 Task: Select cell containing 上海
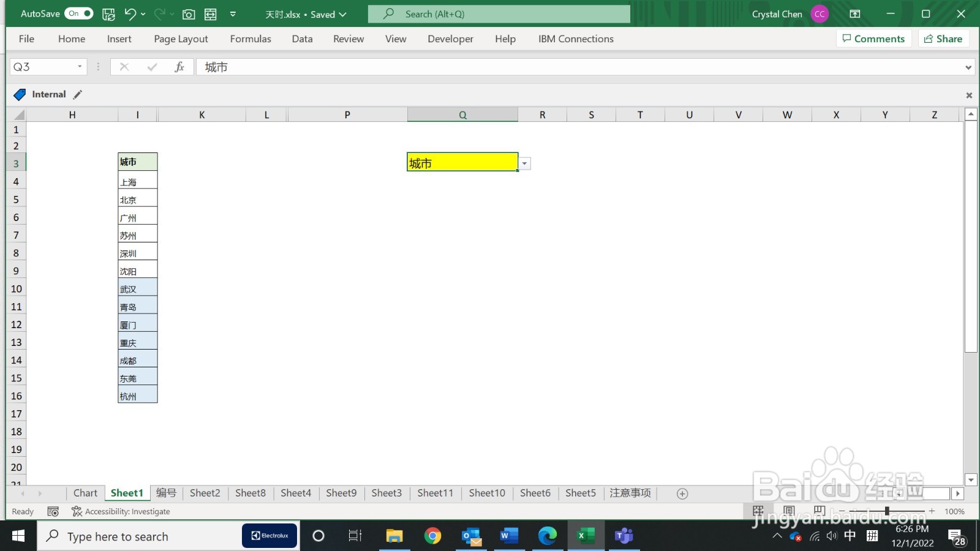tap(138, 181)
